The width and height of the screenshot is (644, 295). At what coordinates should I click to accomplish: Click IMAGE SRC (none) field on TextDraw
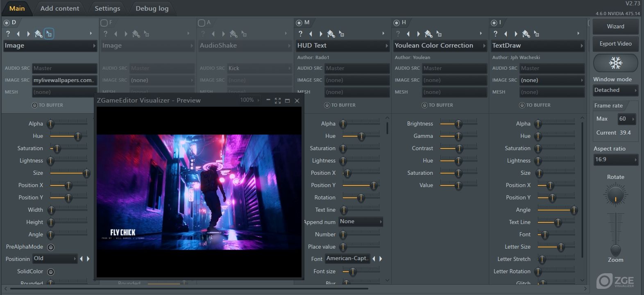click(x=552, y=80)
